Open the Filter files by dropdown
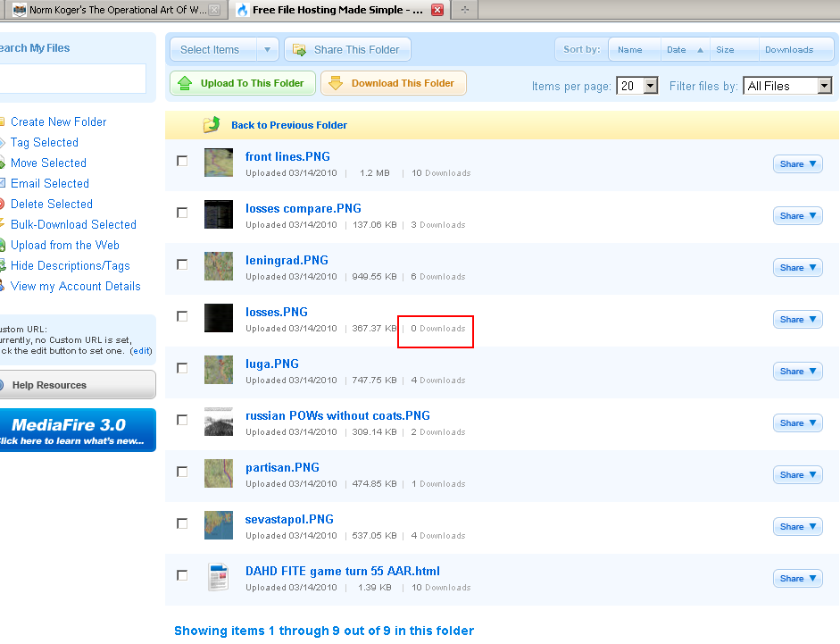 pos(787,86)
